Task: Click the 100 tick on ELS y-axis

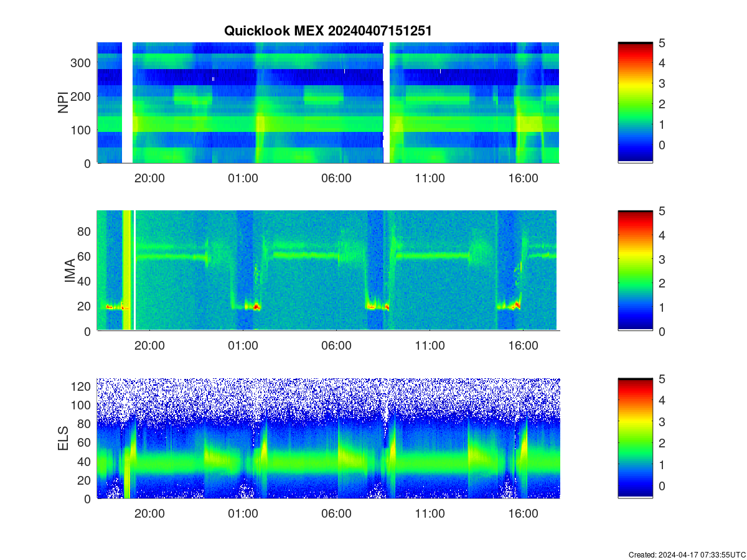Action: (x=82, y=405)
